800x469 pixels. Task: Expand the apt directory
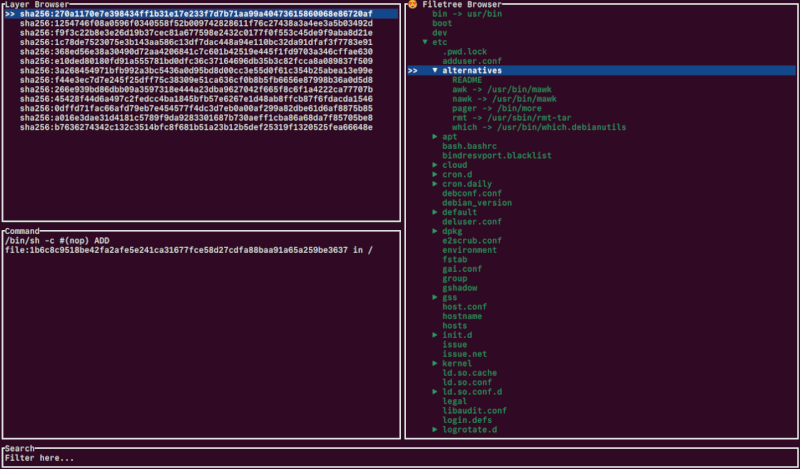435,137
